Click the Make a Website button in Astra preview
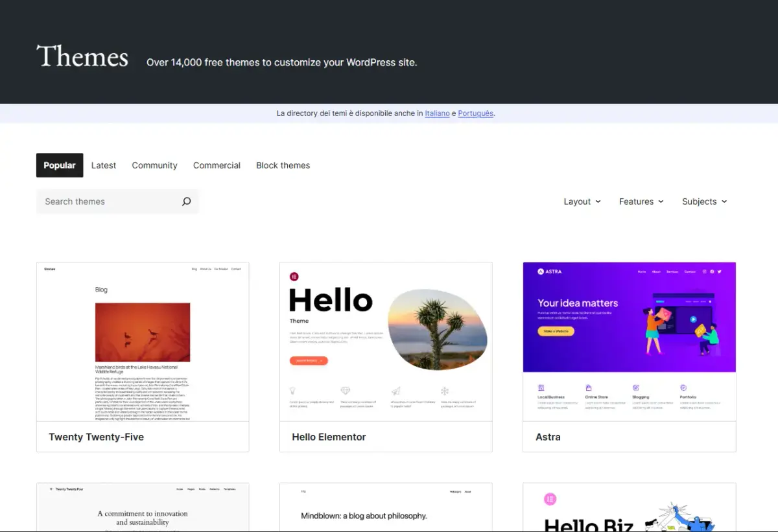Image resolution: width=778 pixels, height=532 pixels. (556, 331)
